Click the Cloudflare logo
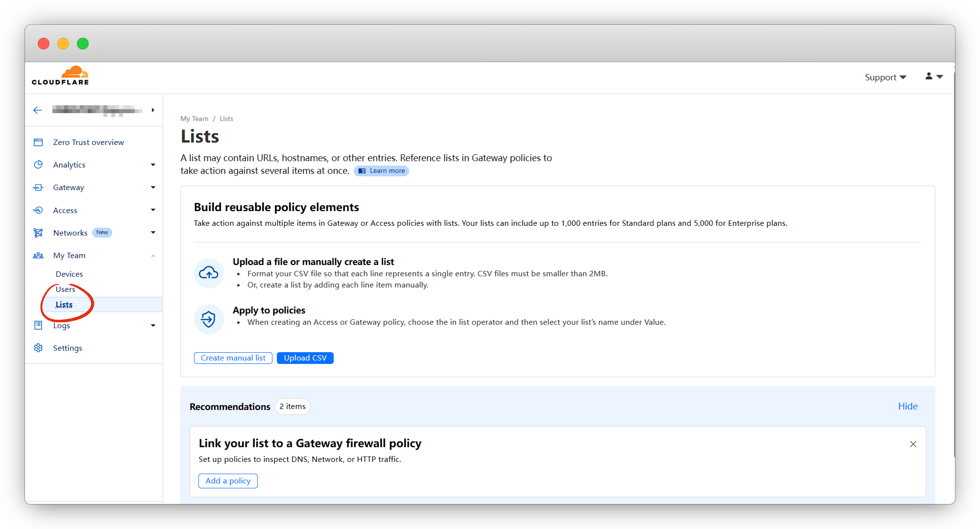Image resolution: width=980 pixels, height=529 pixels. click(x=60, y=76)
